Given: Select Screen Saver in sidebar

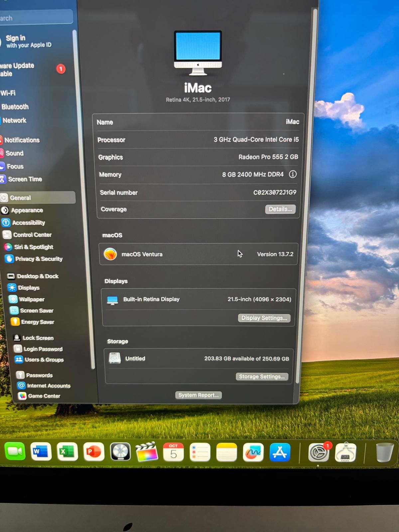Looking at the screenshot, I should [32, 311].
